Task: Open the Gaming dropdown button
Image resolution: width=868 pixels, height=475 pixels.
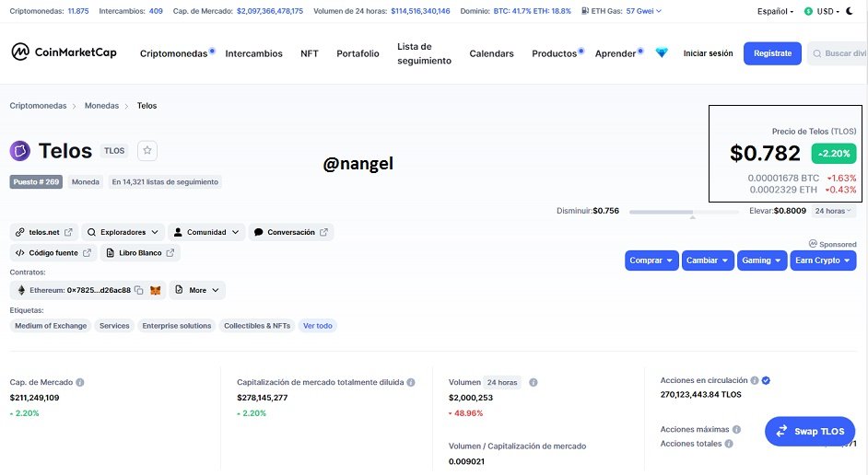Action: click(x=762, y=261)
